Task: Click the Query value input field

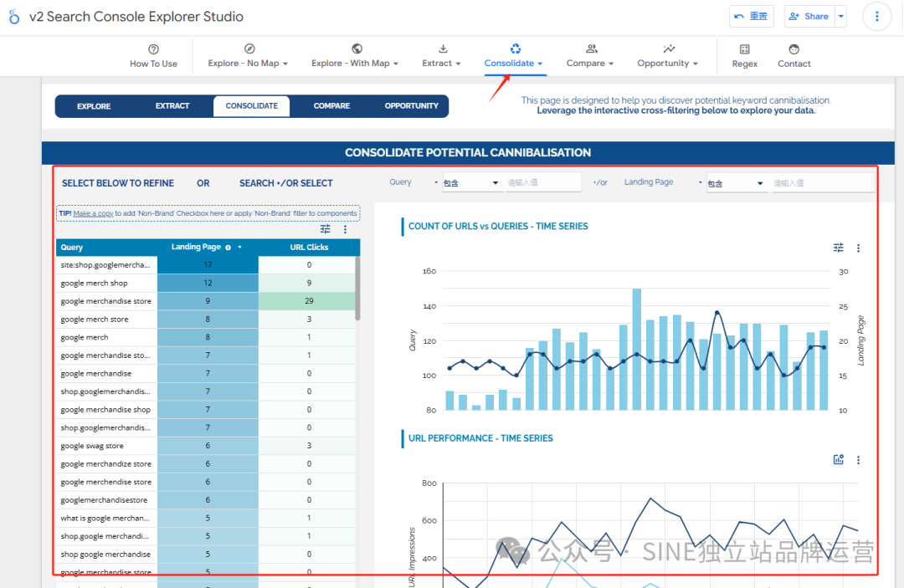Action: (543, 182)
